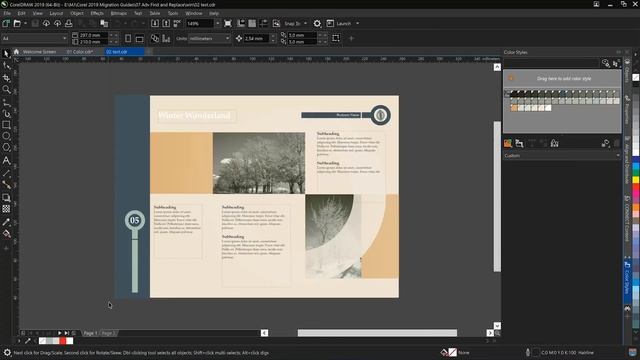Image resolution: width=640 pixels, height=360 pixels.
Task: Expand the Launch dropdown
Action: point(358,24)
